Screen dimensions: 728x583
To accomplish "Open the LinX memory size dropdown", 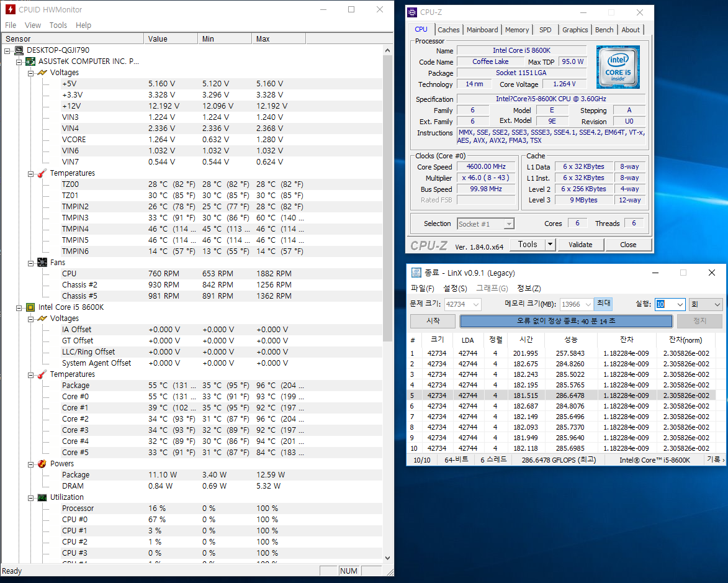I will [x=588, y=304].
